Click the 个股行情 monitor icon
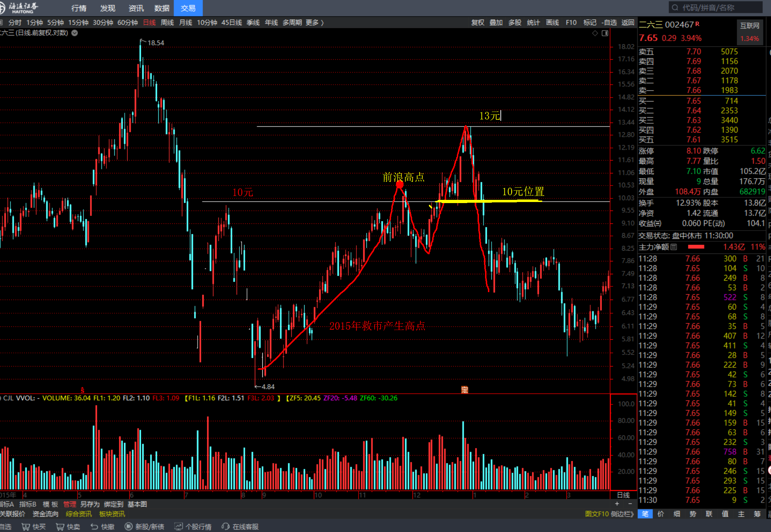The width and height of the screenshot is (771, 532). coord(178,527)
